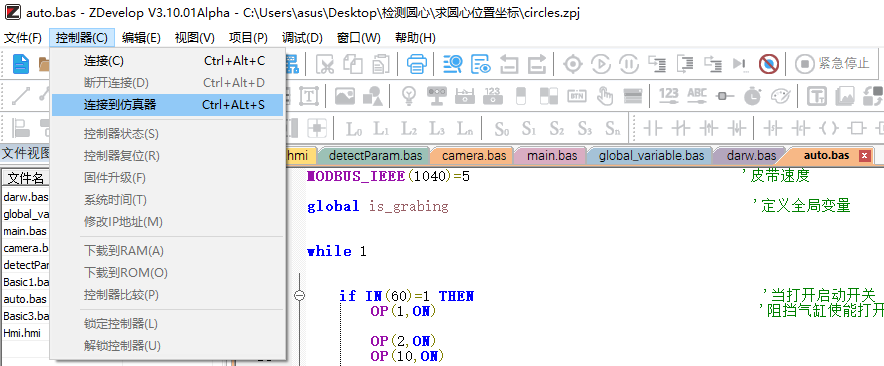Image resolution: width=884 pixels, height=366 pixels.
Task: Open the 项目(P) menu
Action: pyautogui.click(x=248, y=38)
